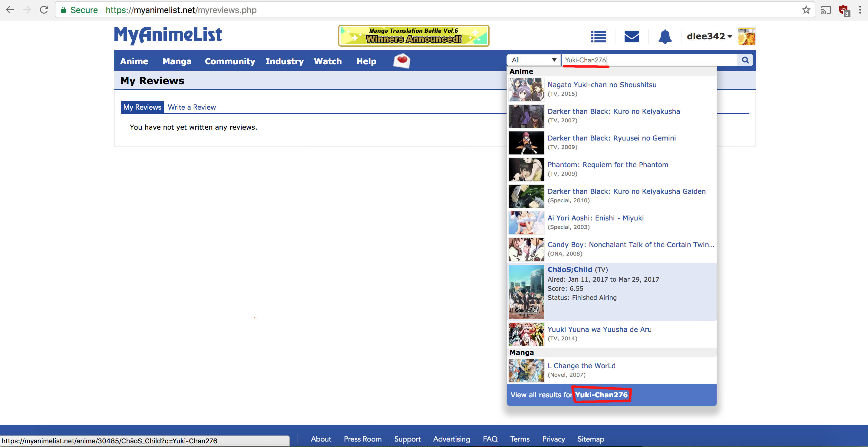868x447 pixels.
Task: Open the Write a Review tab
Action: click(x=192, y=107)
